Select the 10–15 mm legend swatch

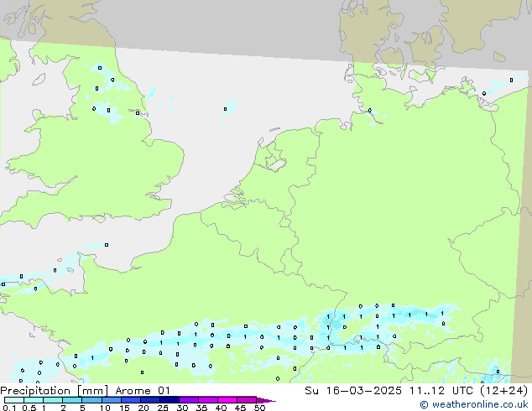pos(111,400)
